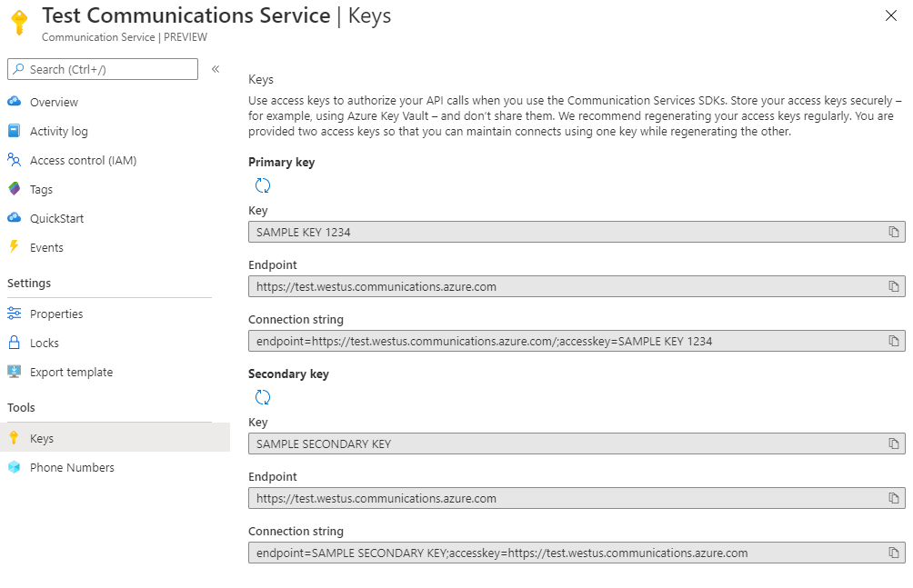Copy the primary Endpoint URL

893,285
